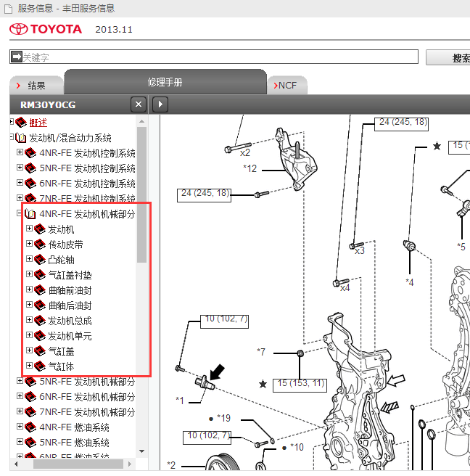Screen dimensions: 470x476
Task: Click the tree vertical scrollbar thumb
Action: pyautogui.click(x=141, y=194)
